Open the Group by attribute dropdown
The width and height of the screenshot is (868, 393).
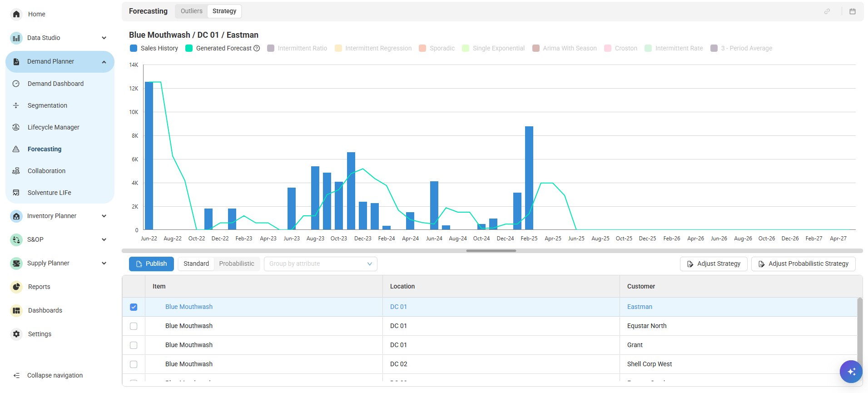[320, 264]
